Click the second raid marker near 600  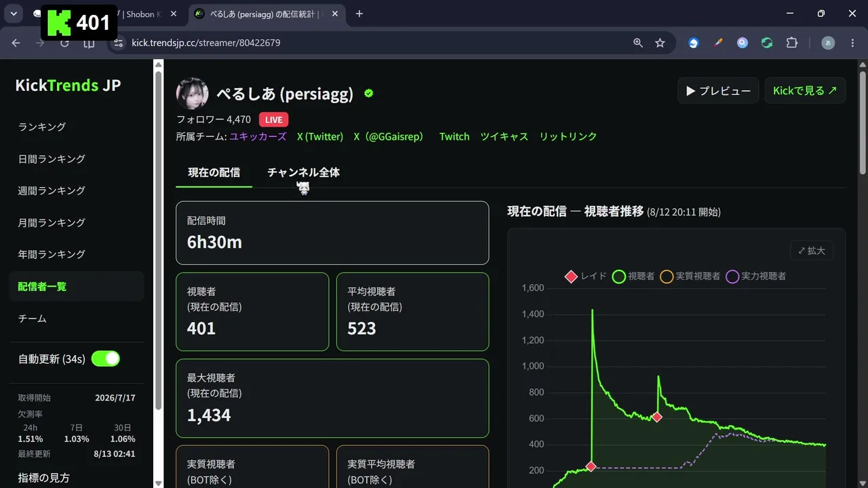coord(656,417)
